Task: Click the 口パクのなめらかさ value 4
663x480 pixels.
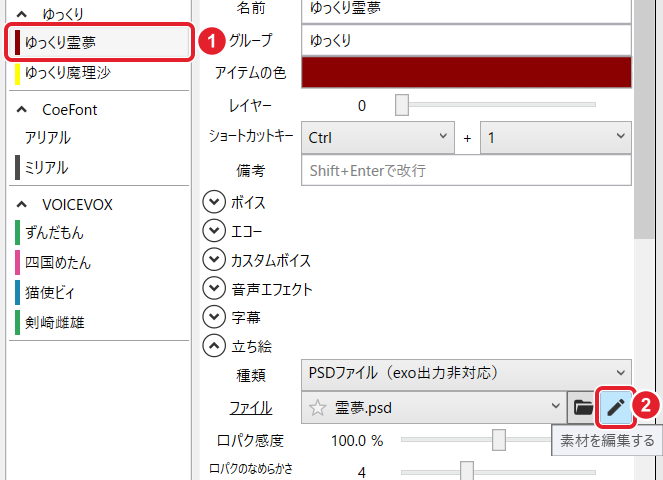Action: pyautogui.click(x=362, y=472)
